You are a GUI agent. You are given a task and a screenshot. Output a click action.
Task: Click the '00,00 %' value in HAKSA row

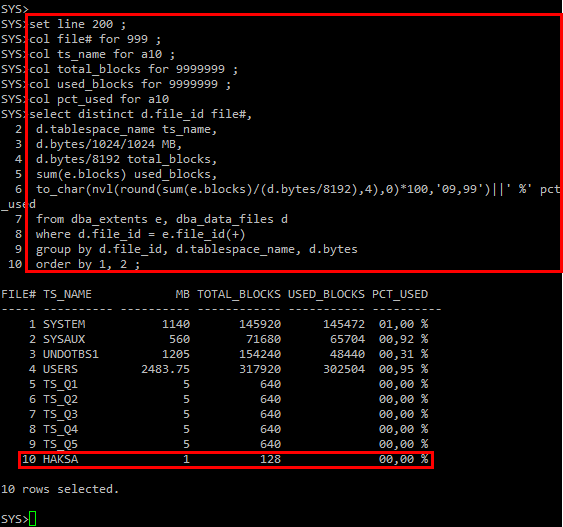pyautogui.click(x=404, y=460)
